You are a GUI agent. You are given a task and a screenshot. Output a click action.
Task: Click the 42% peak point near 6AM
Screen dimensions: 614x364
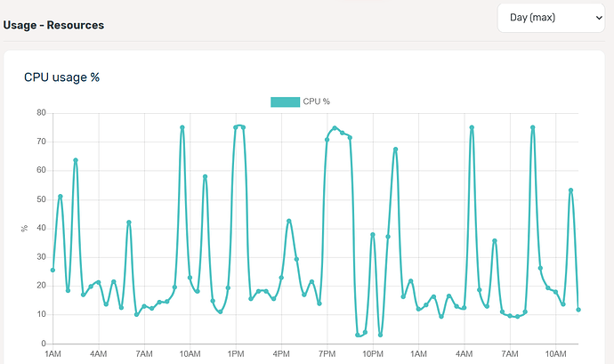click(129, 222)
